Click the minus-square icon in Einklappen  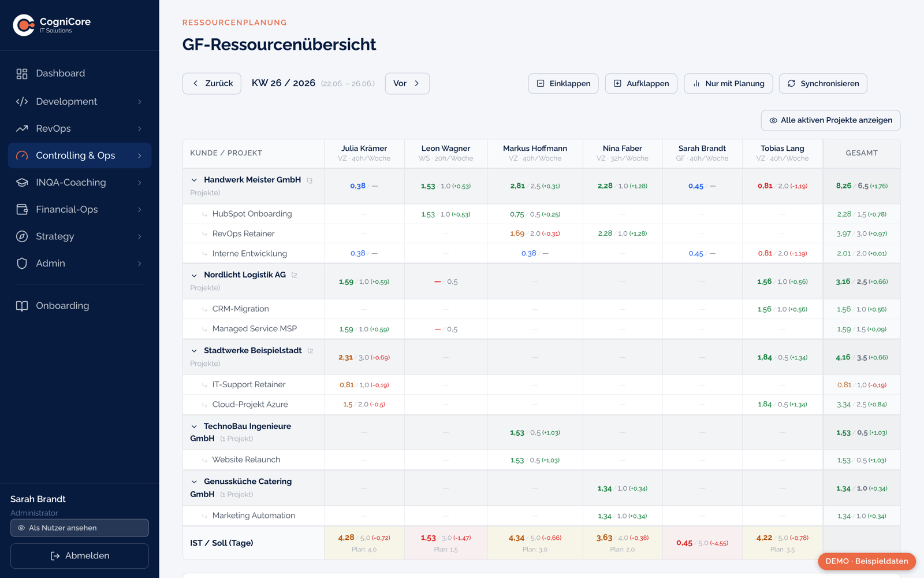541,83
